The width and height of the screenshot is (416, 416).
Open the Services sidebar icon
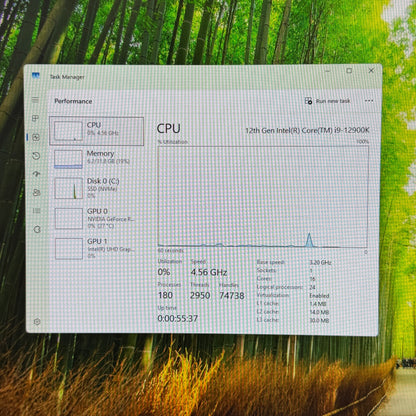[37, 229]
